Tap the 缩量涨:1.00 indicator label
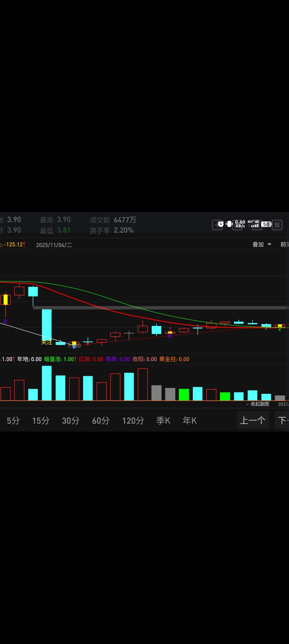This screenshot has width=289, height=644. coord(60,359)
